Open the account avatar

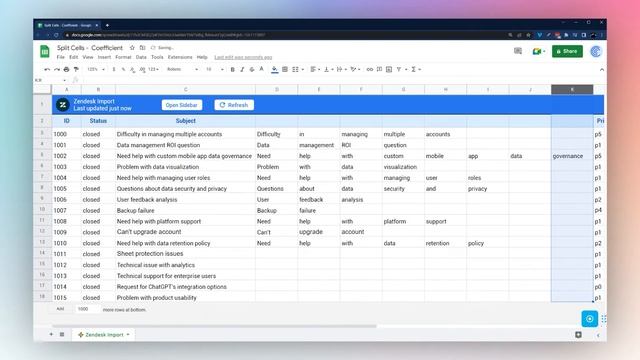(596, 51)
